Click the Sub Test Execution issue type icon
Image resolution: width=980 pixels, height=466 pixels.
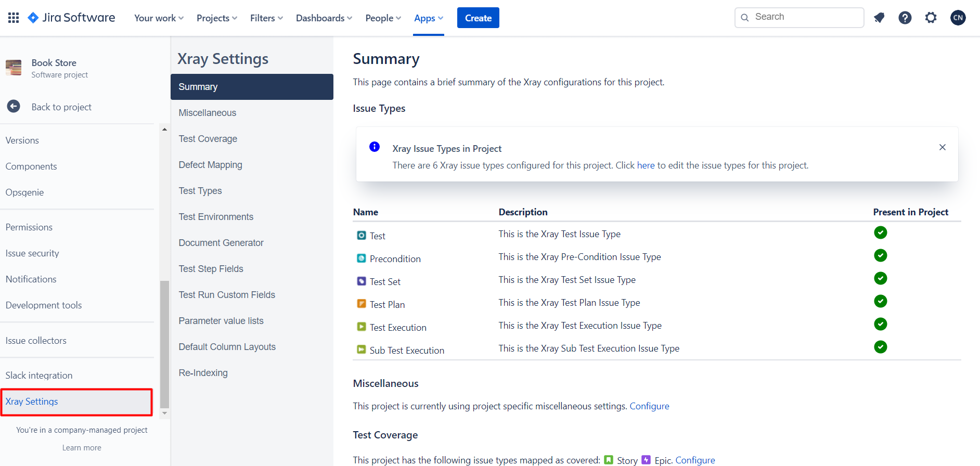(362, 349)
